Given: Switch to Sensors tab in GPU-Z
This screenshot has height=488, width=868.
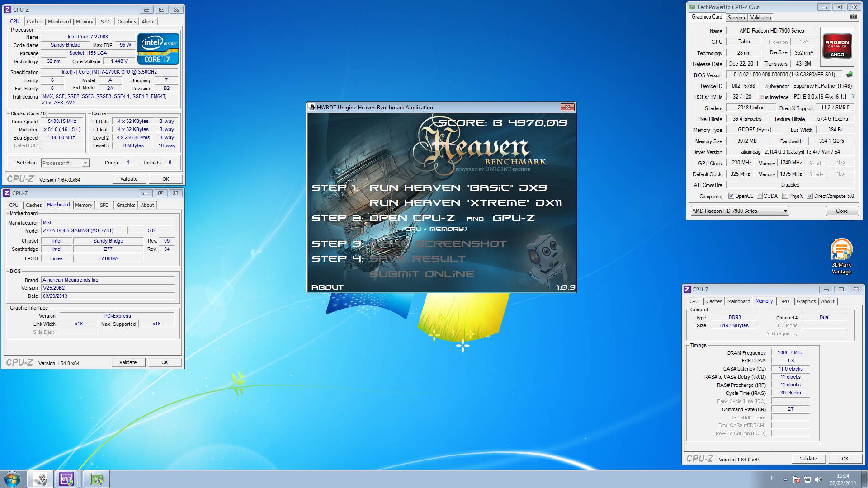Looking at the screenshot, I should (736, 18).
